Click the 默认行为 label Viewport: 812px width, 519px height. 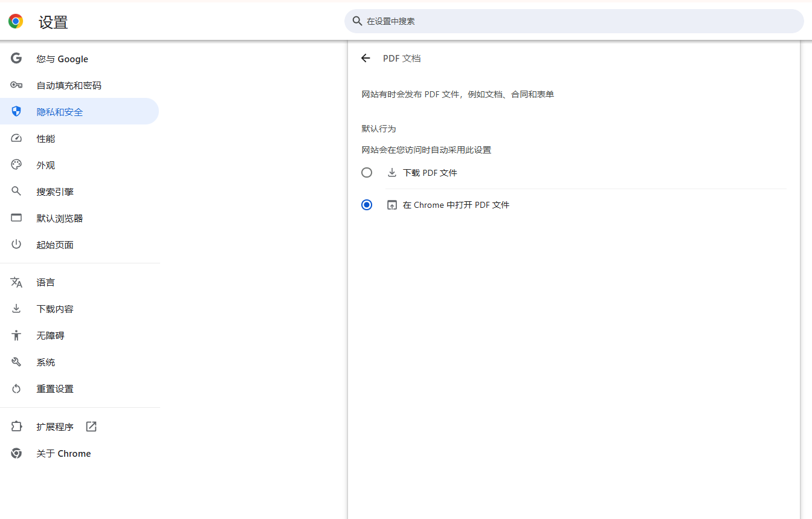tap(379, 129)
